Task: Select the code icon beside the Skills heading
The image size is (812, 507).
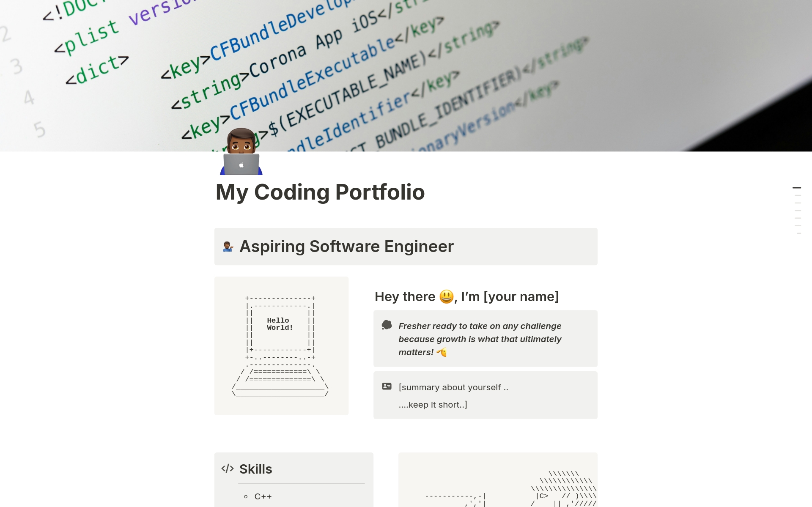Action: tap(228, 469)
